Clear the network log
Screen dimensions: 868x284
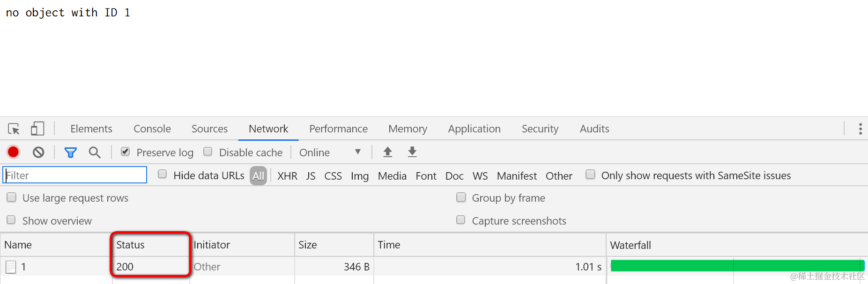tap(38, 152)
